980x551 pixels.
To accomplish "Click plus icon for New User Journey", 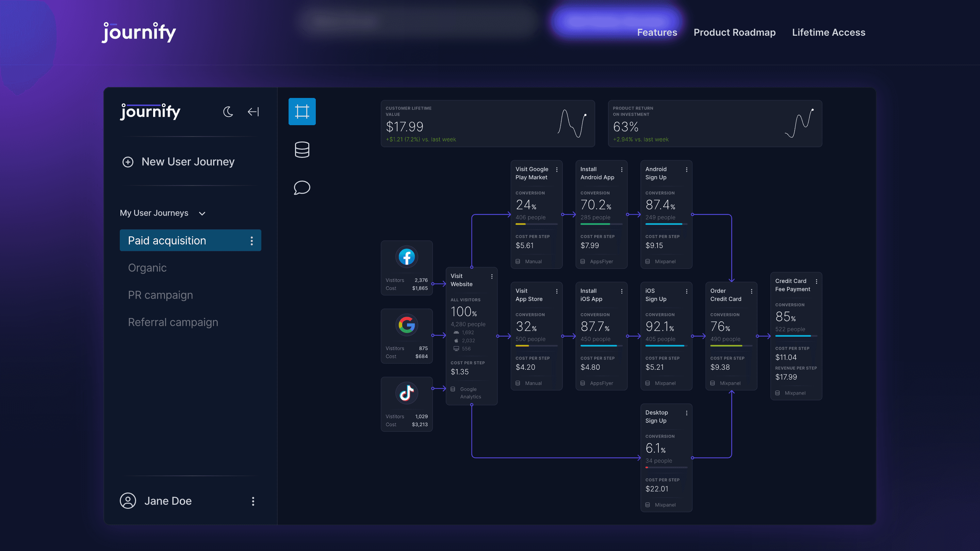I will coord(128,162).
